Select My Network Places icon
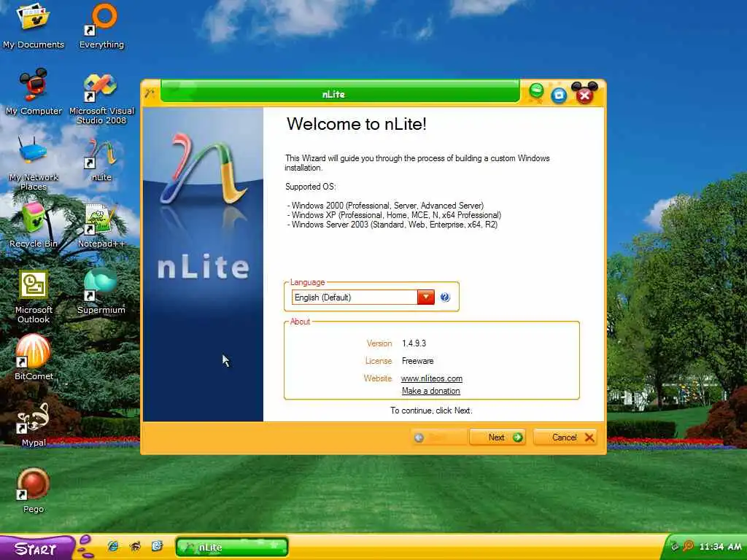Image resolution: width=747 pixels, height=560 pixels. pos(34,163)
